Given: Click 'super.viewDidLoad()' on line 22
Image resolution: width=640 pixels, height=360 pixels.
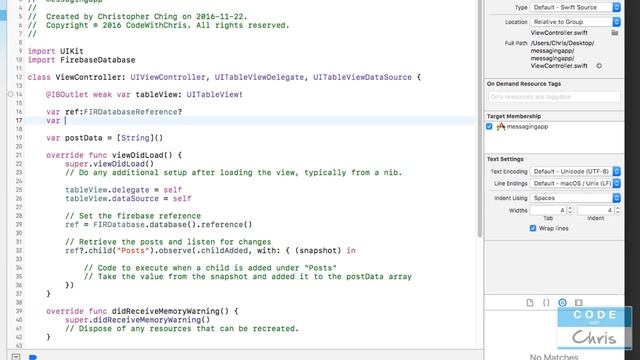Looking at the screenshot, I should [109, 164].
